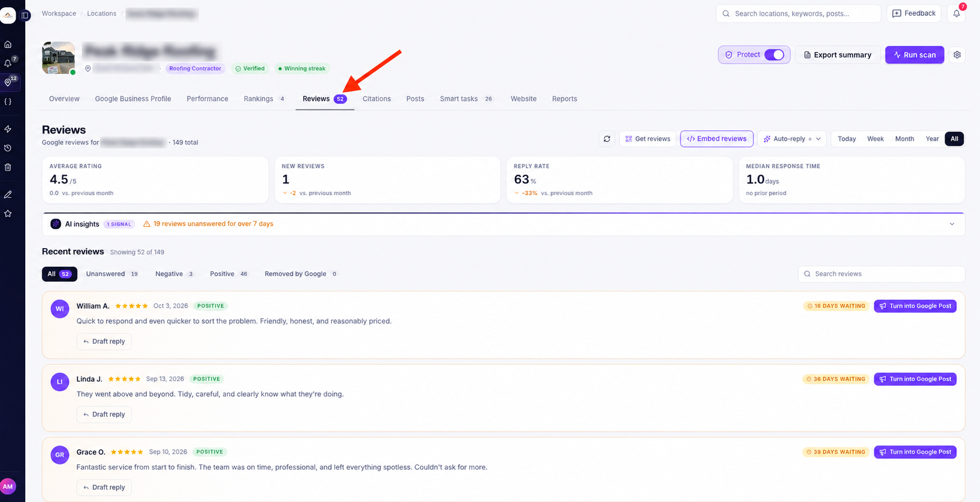
Task: Click the 16 DAYS WAITING badge
Action: tap(836, 306)
